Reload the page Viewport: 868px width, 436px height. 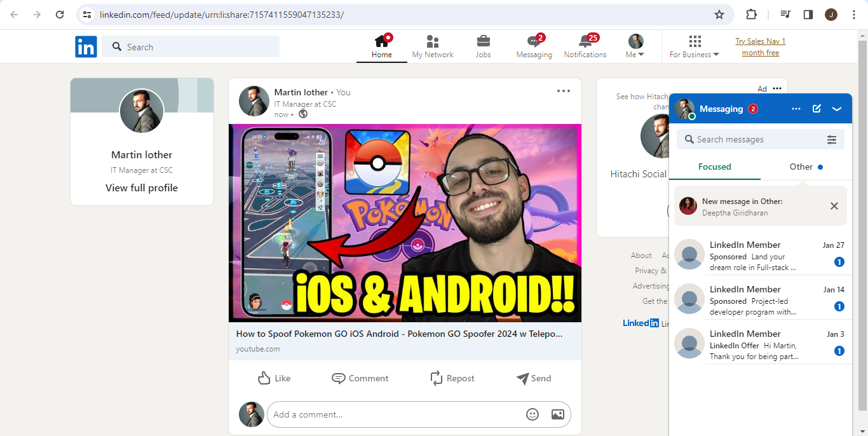pyautogui.click(x=60, y=15)
